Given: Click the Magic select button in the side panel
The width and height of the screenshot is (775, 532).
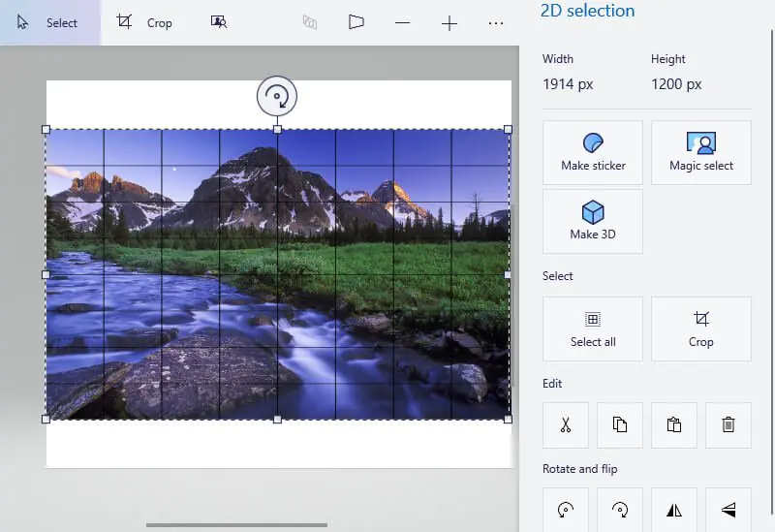Looking at the screenshot, I should [x=701, y=152].
